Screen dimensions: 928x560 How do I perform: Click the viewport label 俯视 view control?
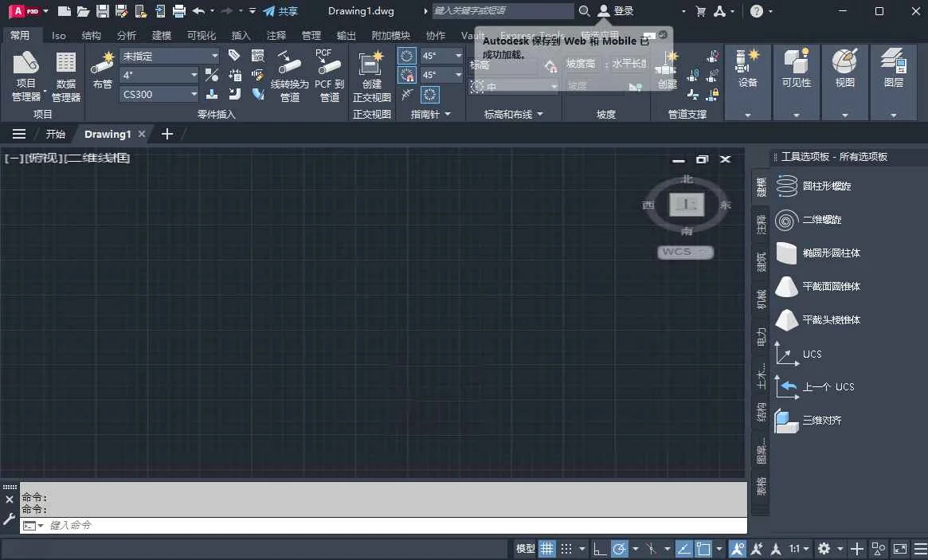point(45,158)
